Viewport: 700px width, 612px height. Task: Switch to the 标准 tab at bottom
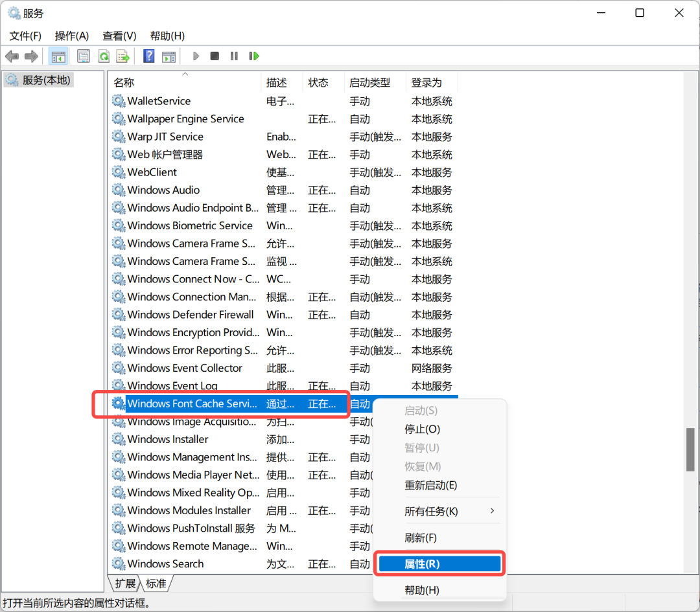[156, 584]
